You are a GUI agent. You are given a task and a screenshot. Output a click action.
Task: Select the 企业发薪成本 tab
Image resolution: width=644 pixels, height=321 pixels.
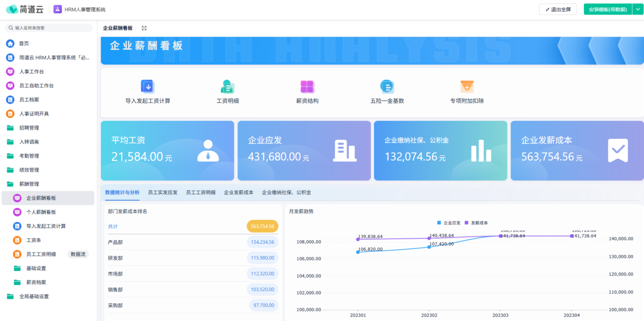[x=238, y=192]
